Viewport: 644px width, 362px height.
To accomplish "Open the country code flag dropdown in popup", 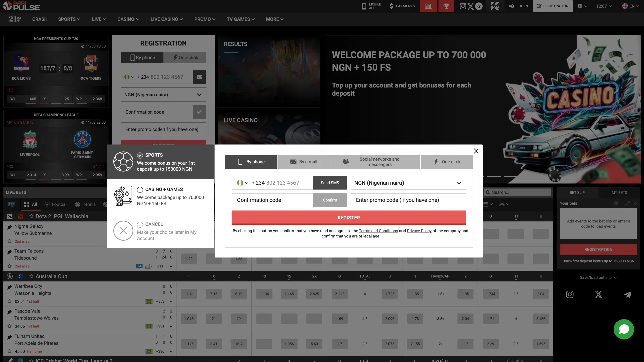I will tap(242, 183).
